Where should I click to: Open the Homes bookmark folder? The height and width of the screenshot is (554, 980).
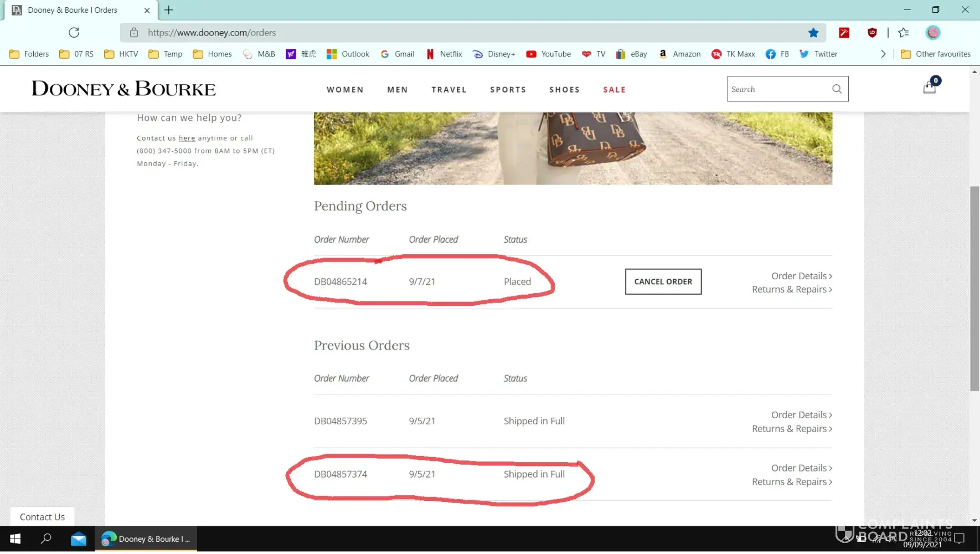click(212, 54)
